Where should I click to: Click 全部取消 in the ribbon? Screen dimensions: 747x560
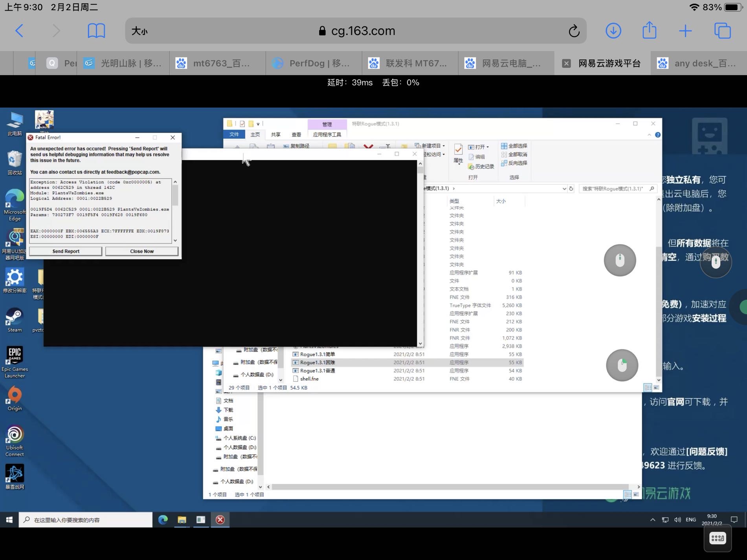(x=514, y=154)
